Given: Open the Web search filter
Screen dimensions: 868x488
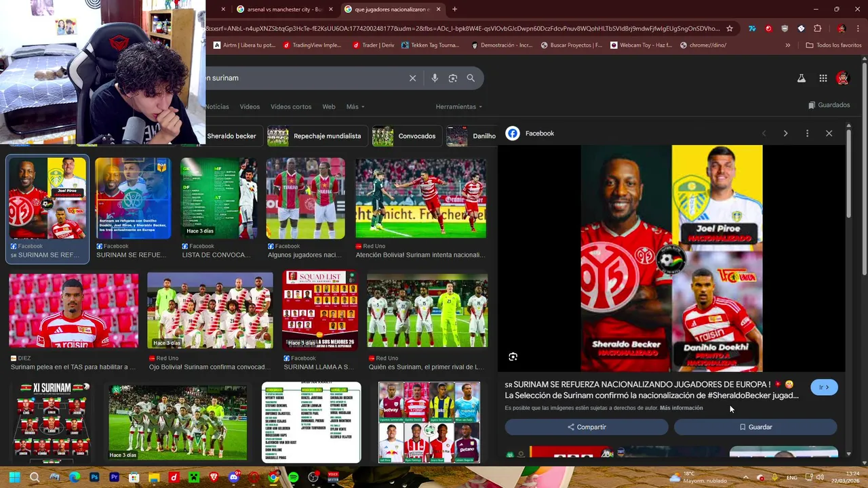Looking at the screenshot, I should [x=329, y=106].
